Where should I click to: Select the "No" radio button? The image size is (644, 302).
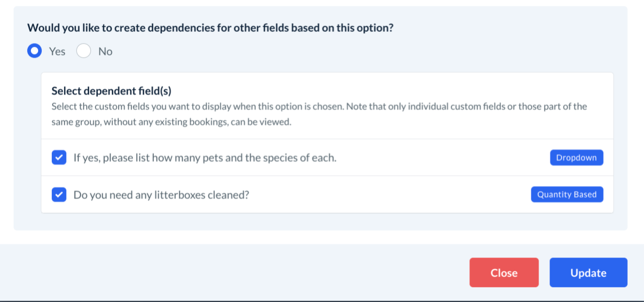point(84,51)
